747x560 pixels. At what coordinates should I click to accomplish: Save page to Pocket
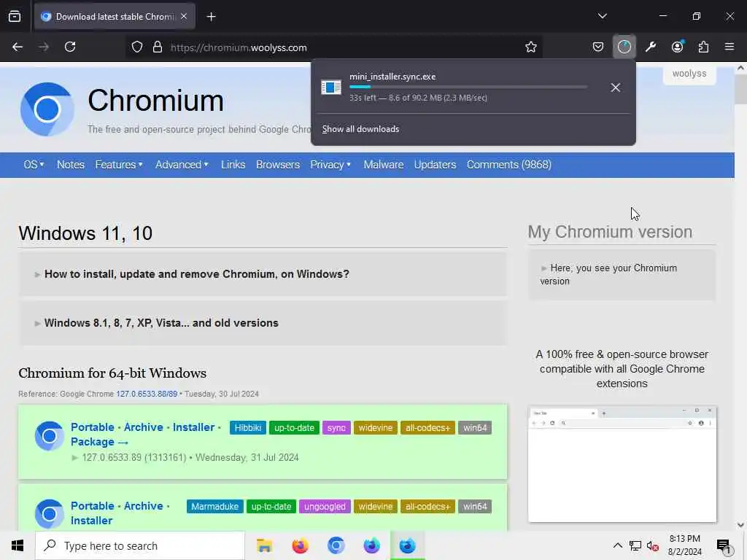click(x=598, y=47)
